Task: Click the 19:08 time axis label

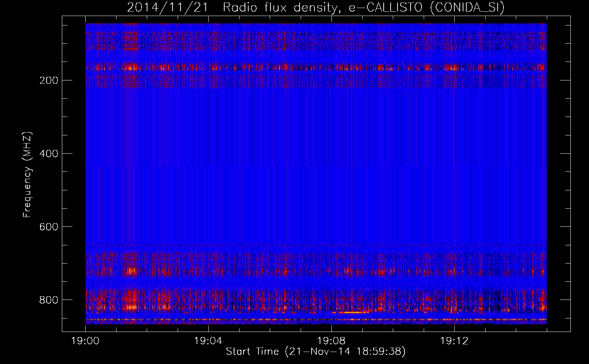Action: click(x=331, y=341)
